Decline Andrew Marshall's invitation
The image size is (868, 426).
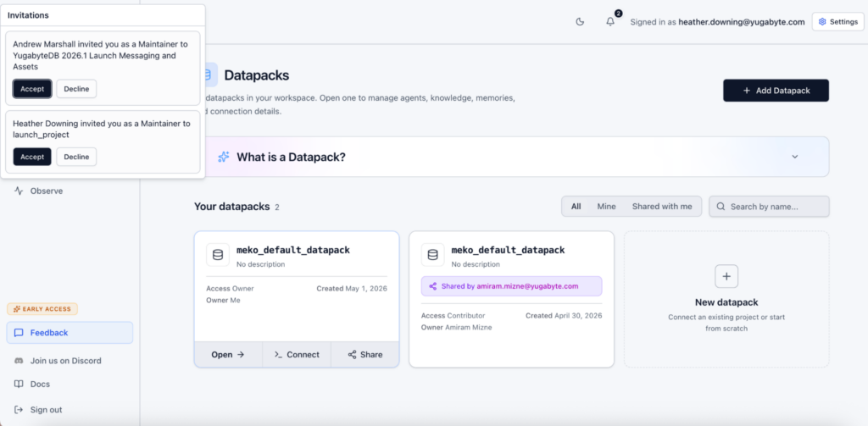(76, 89)
